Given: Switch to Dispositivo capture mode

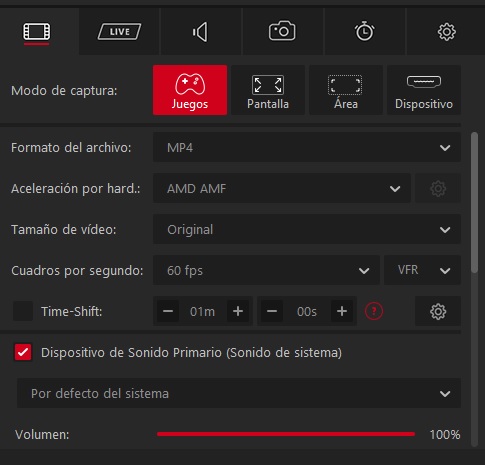Looking at the screenshot, I should click(x=424, y=90).
